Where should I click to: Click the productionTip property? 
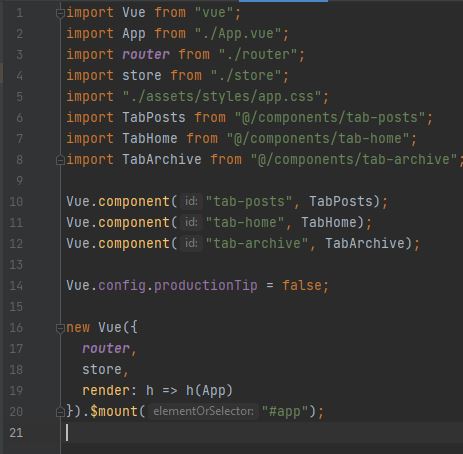point(206,286)
